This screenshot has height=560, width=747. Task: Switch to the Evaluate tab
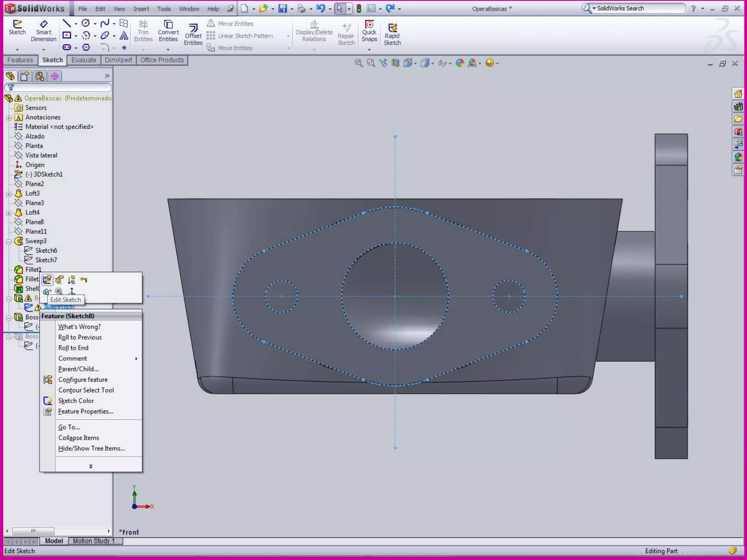pyautogui.click(x=84, y=60)
